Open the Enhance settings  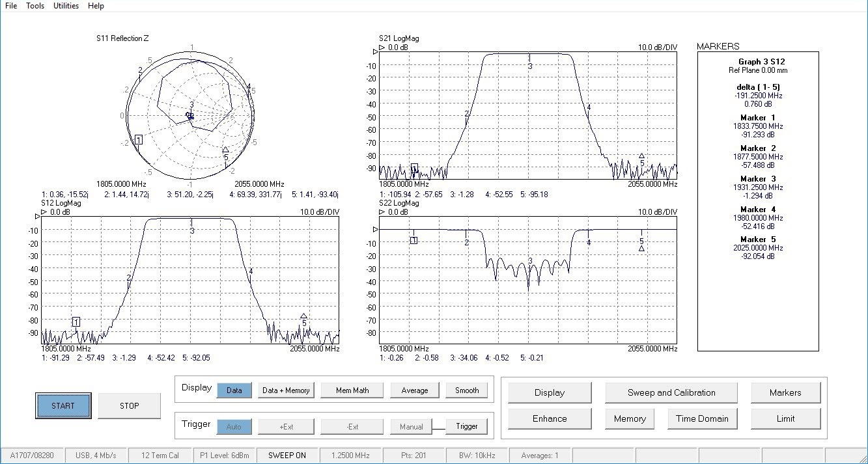point(550,418)
